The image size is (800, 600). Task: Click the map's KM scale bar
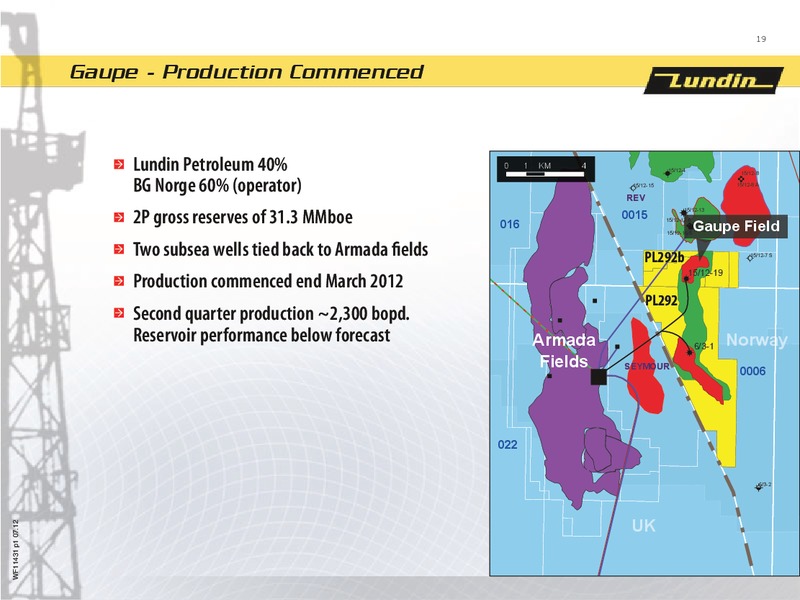tap(545, 169)
